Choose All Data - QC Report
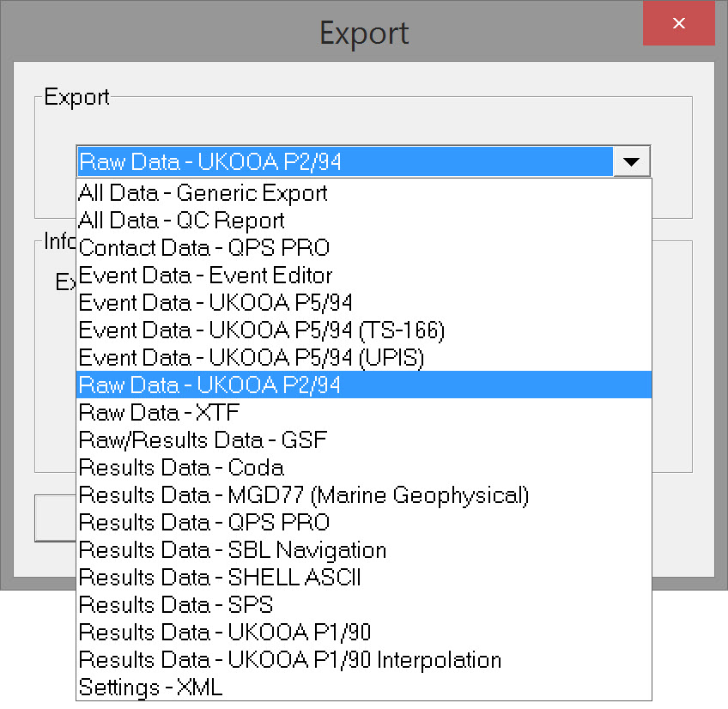 [182, 221]
